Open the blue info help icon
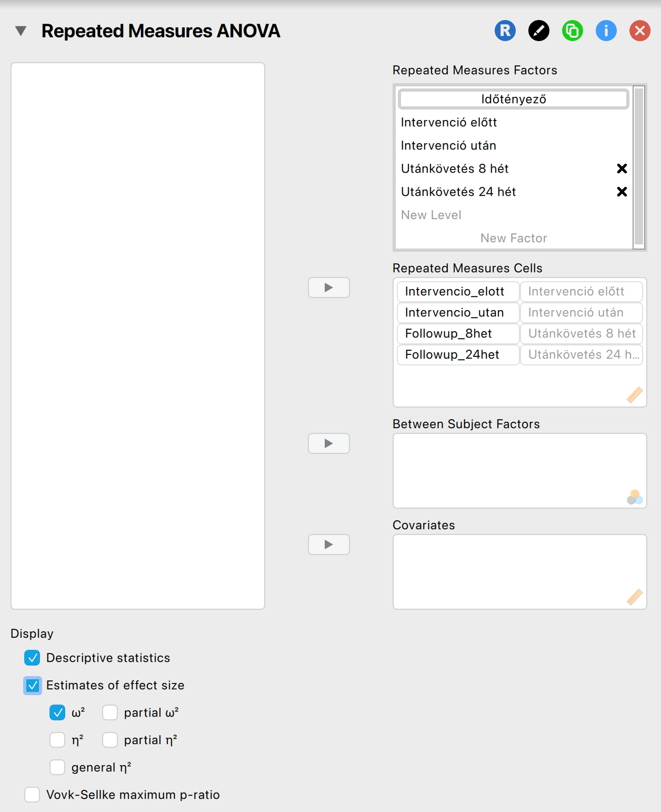The height and width of the screenshot is (812, 661). click(x=606, y=31)
